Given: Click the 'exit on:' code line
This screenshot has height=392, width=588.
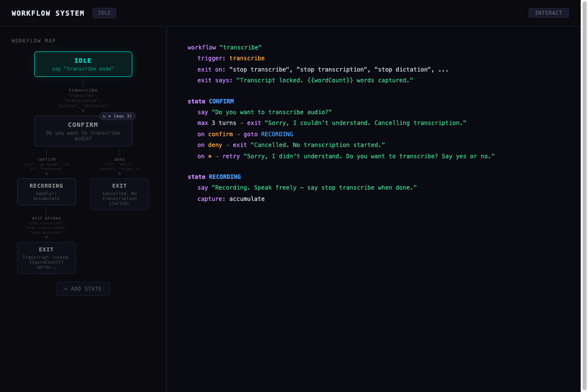Looking at the screenshot, I should point(323,70).
